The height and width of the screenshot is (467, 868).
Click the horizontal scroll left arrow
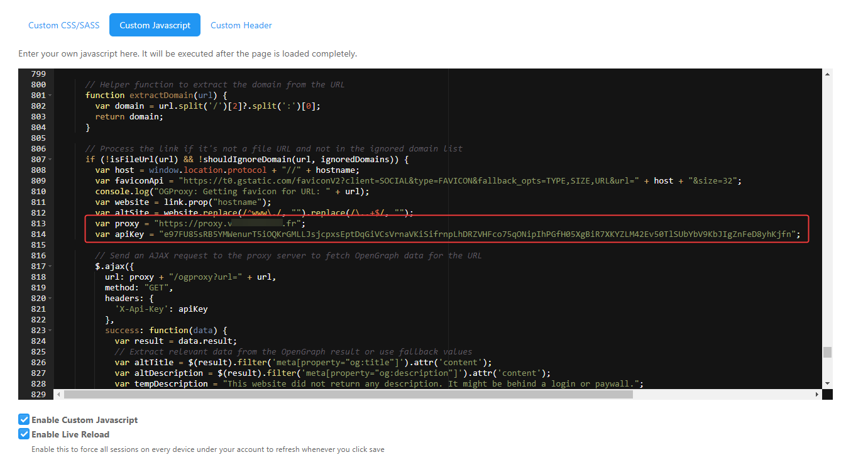pyautogui.click(x=59, y=394)
